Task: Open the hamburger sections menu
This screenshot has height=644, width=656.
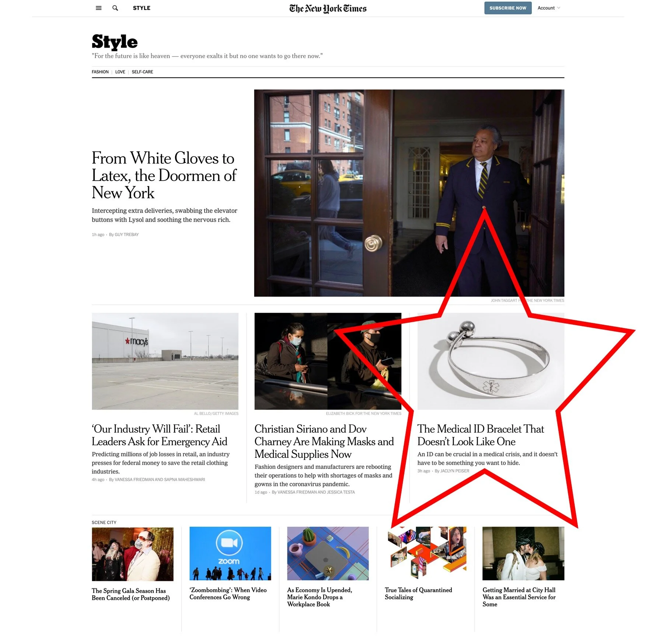Action: point(98,8)
